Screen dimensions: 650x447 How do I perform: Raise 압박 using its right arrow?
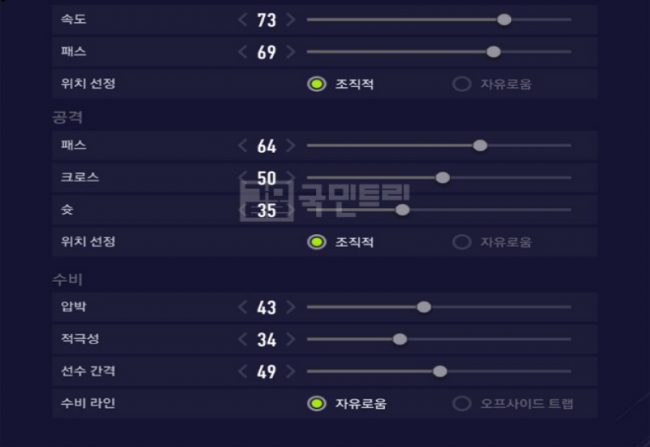[290, 307]
